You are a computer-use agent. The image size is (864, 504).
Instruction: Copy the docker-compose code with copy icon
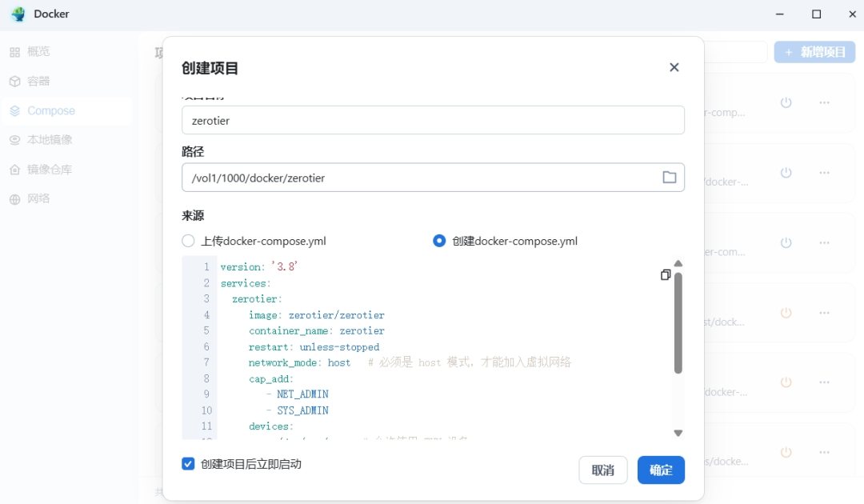tap(665, 274)
